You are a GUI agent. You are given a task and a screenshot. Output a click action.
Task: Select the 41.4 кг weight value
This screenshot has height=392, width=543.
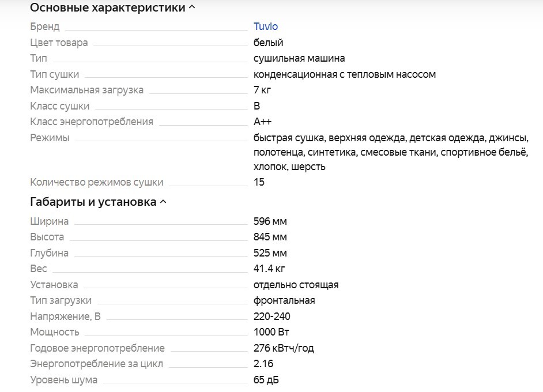(x=269, y=269)
